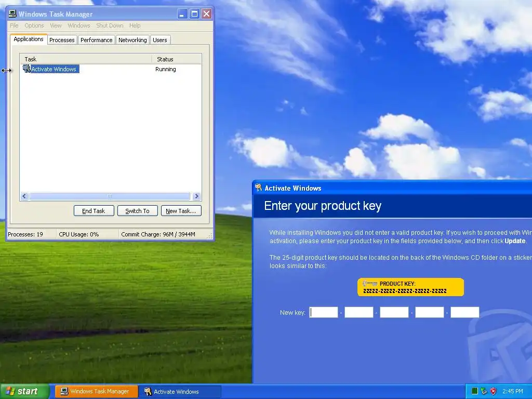Select Windows Task Manager taskbar button
This screenshot has height=399, width=532.
pyautogui.click(x=96, y=391)
